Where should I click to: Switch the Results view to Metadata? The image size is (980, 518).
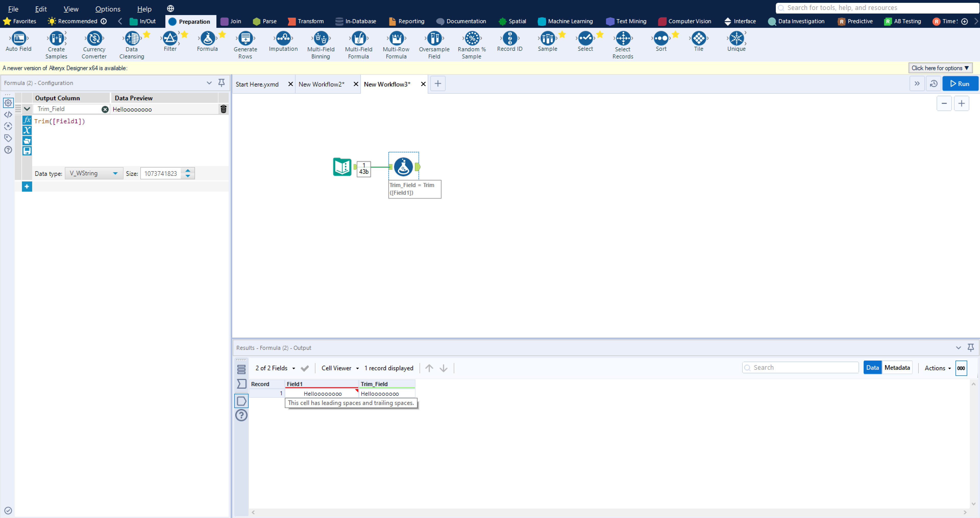pyautogui.click(x=897, y=367)
